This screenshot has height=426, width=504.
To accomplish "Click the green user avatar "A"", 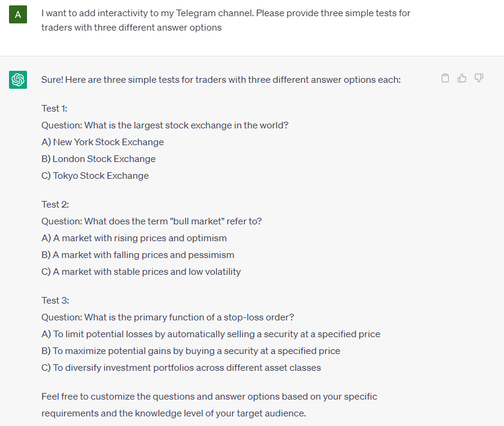I will (x=18, y=14).
